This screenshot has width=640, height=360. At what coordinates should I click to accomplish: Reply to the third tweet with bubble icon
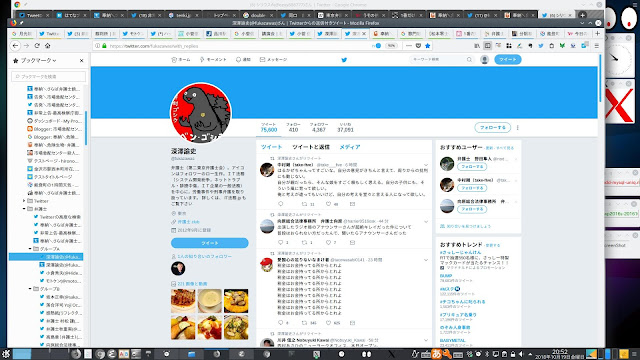coord(280,322)
